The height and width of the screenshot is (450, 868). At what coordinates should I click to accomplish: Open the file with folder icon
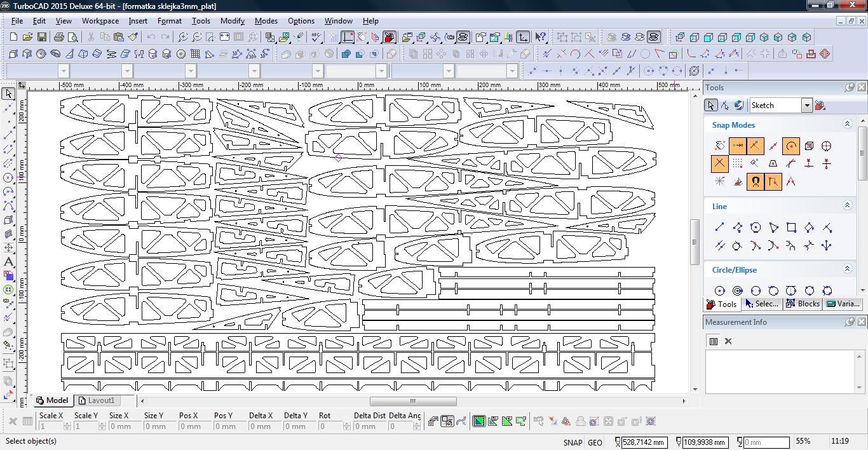point(27,37)
